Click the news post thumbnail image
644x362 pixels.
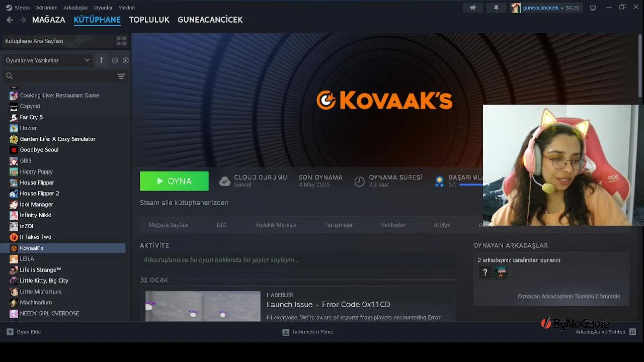point(203,306)
